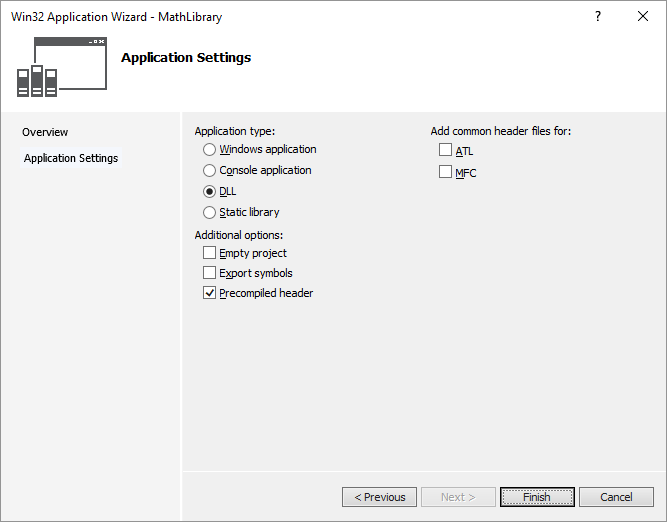Switch to Application Settings page in sidebar
This screenshot has height=522, width=667.
[x=71, y=158]
